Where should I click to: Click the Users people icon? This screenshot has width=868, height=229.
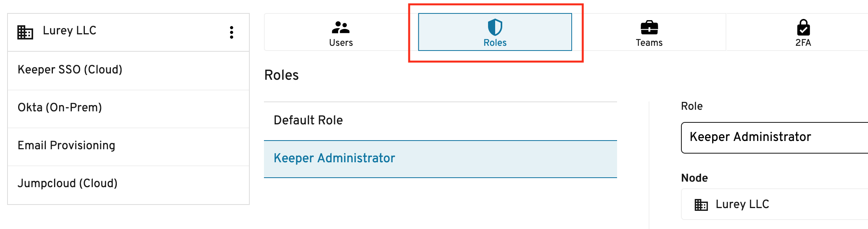341,27
